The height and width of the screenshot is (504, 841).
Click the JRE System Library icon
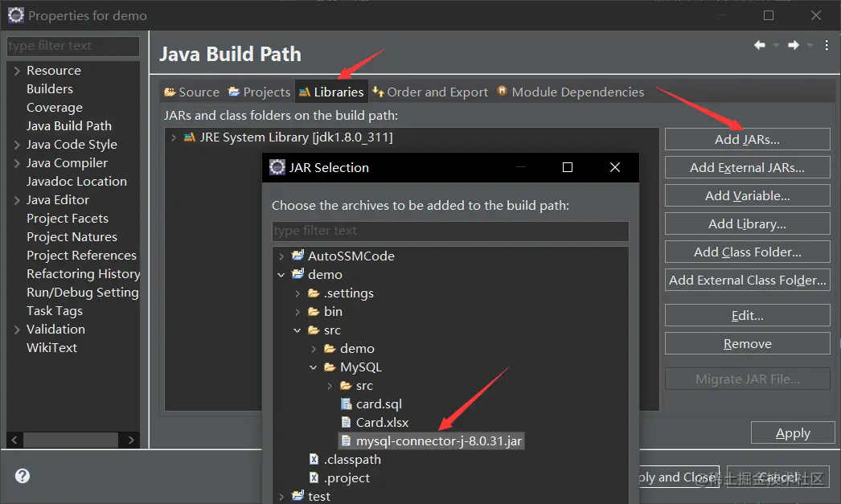(189, 137)
